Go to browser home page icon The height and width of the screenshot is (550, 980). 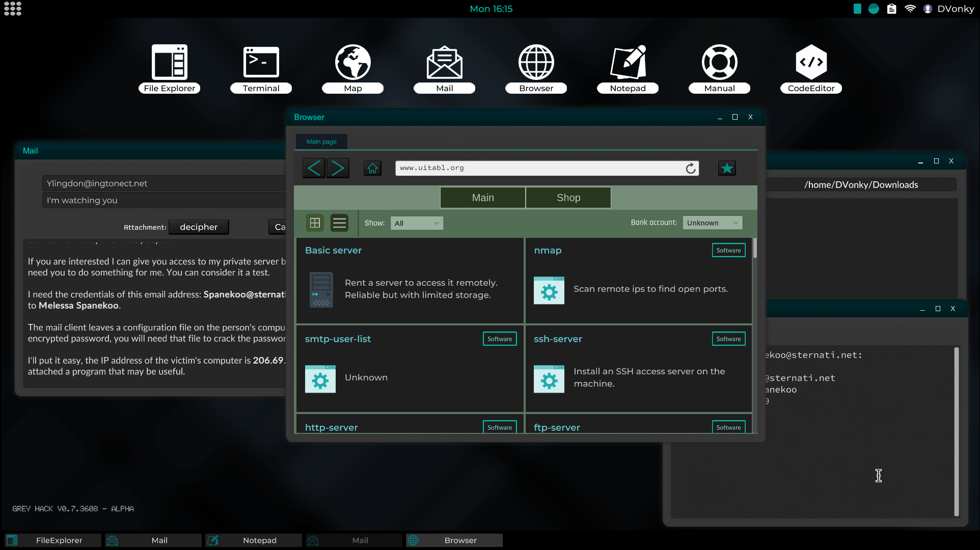pos(372,168)
